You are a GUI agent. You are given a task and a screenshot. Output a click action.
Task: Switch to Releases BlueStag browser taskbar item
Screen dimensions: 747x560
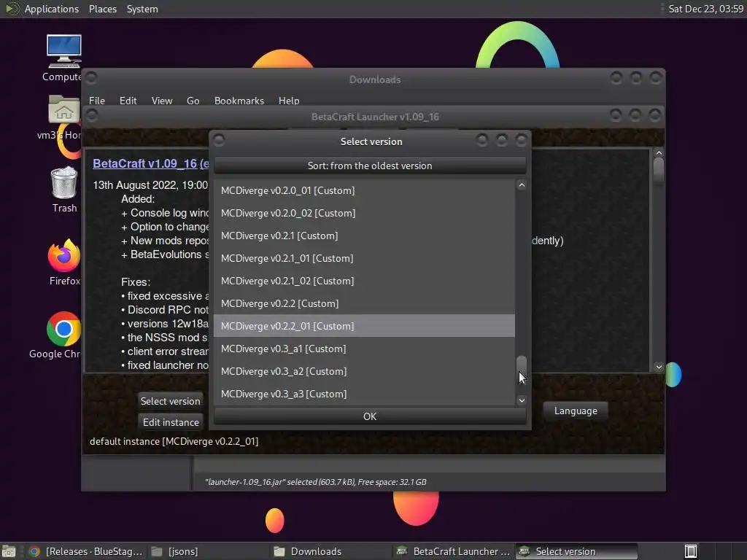pos(86,551)
